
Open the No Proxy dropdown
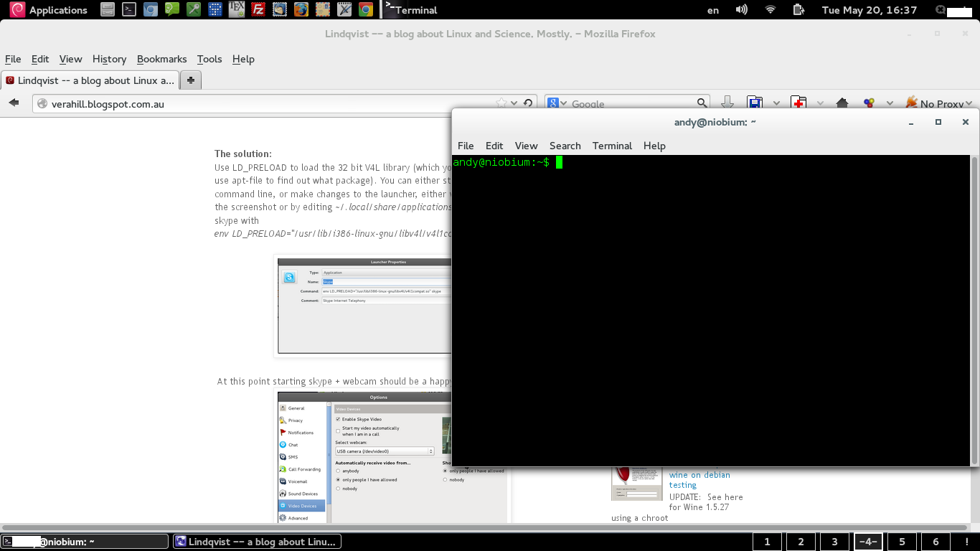pos(939,104)
